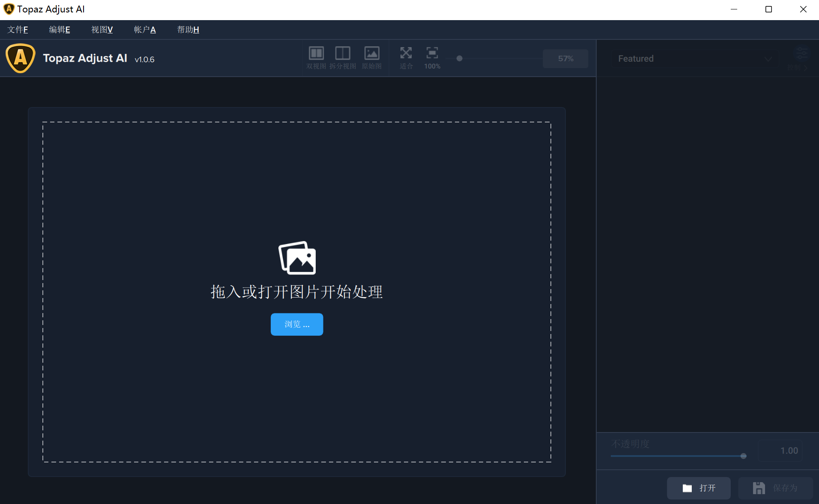This screenshot has height=504, width=819.
Task: Show original image view (原始图)
Action: coord(371,58)
